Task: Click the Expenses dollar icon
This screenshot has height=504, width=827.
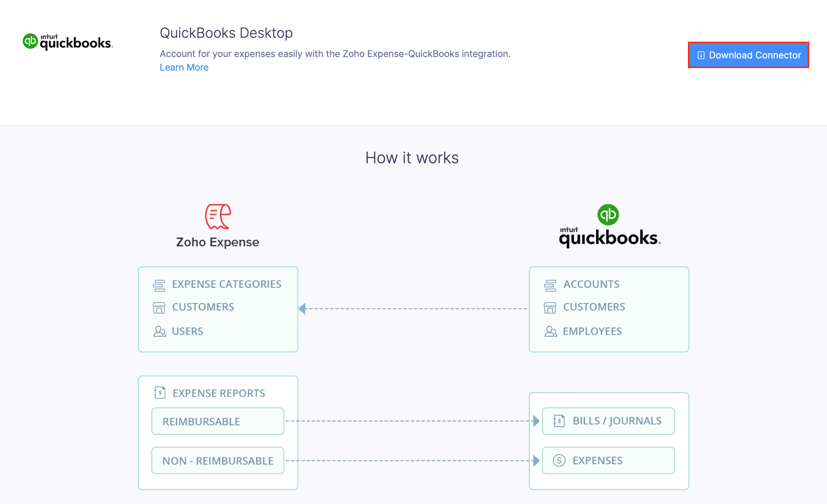Action: click(x=559, y=460)
